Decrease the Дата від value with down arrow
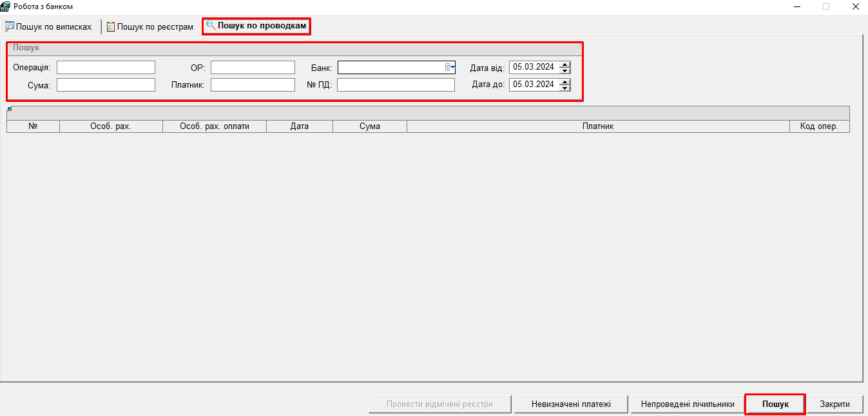The height and width of the screenshot is (416, 868). 565,70
